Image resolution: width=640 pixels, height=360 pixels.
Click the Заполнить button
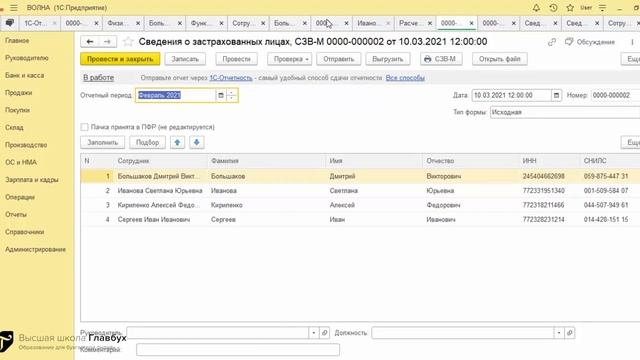(102, 142)
